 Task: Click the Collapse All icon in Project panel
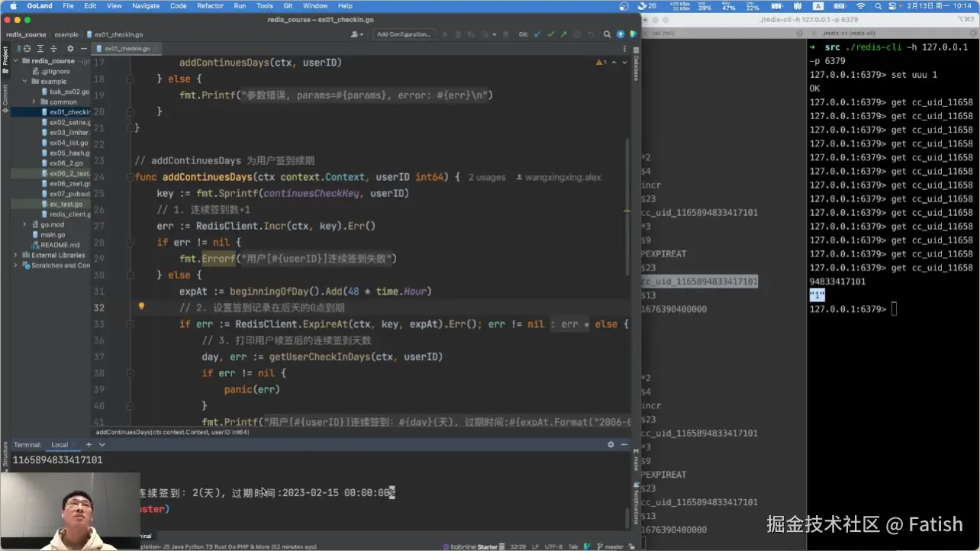tap(55, 48)
